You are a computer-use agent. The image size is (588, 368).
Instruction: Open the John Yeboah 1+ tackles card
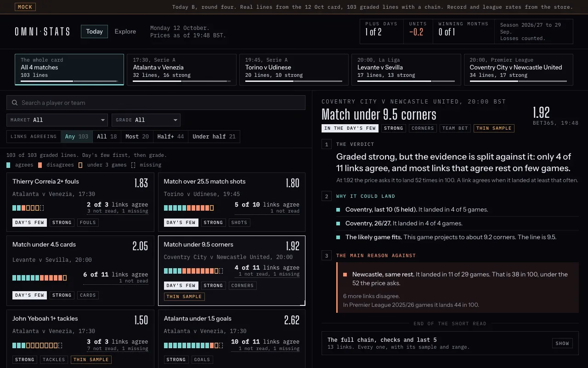[x=80, y=339]
